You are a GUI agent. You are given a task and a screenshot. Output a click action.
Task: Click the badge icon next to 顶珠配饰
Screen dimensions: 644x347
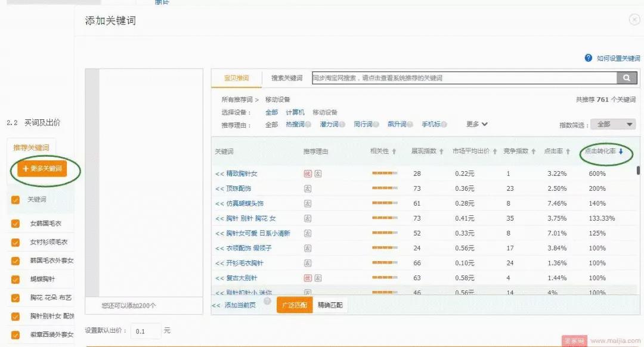(308, 188)
